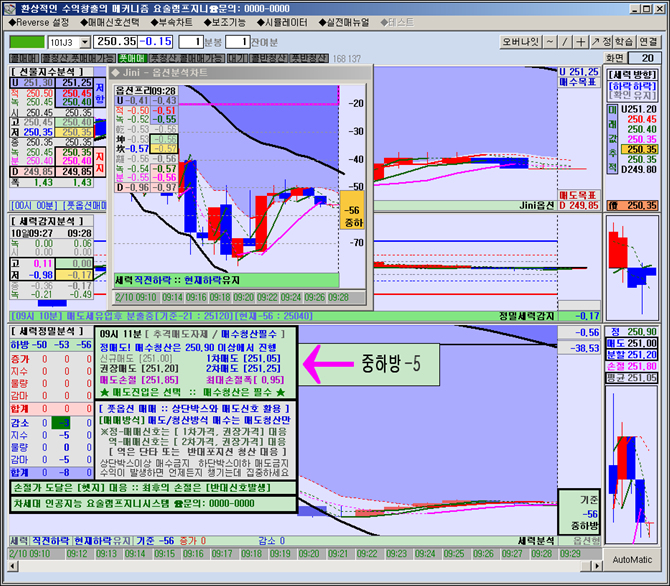The height and width of the screenshot is (586, 670).
Task: Click the 세력 방향 header label
Action: coord(632,75)
